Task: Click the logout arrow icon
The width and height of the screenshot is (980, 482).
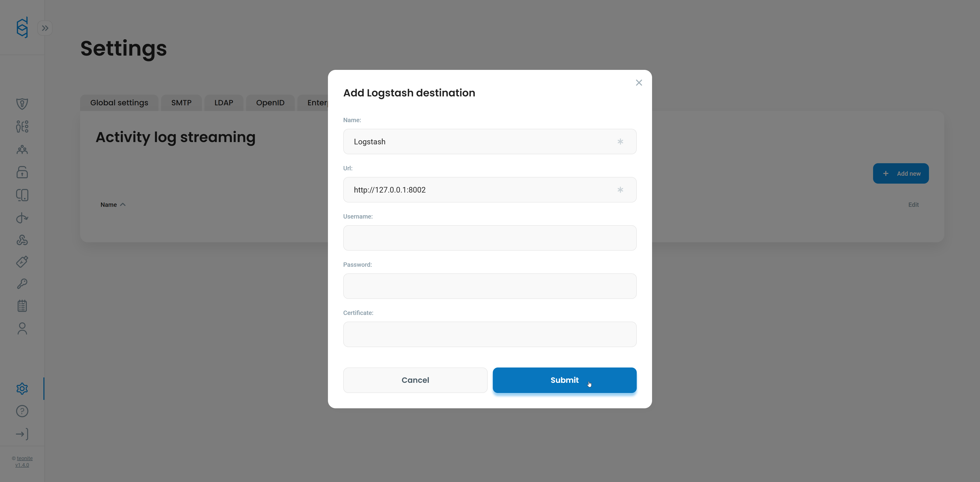Action: point(22,434)
